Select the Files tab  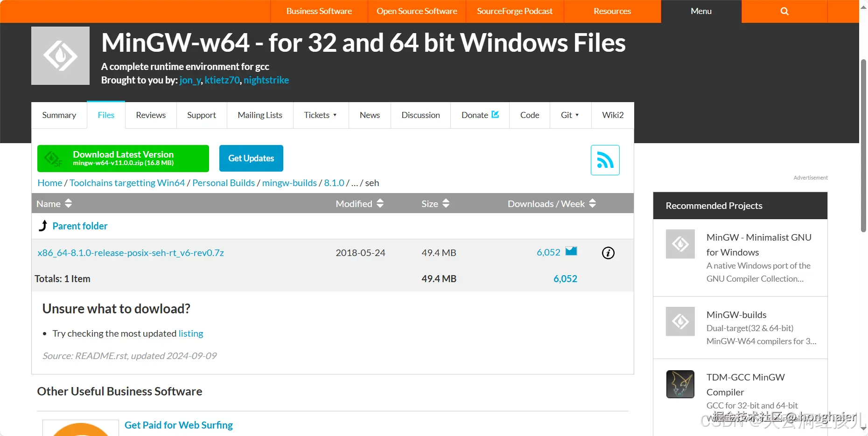point(106,115)
